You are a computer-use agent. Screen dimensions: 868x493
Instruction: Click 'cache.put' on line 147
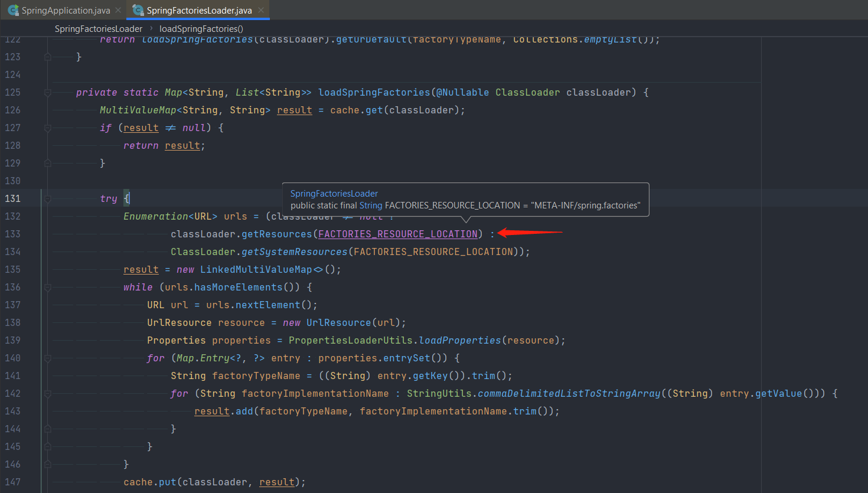tap(150, 482)
